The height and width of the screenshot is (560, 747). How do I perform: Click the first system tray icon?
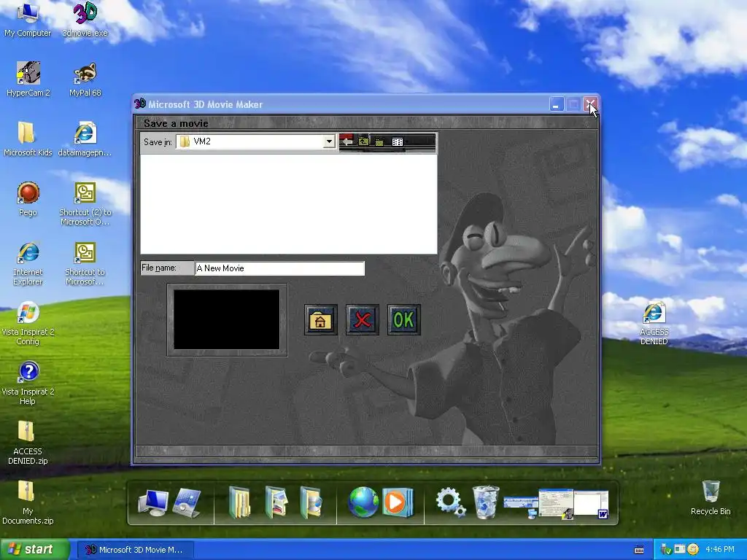pos(665,550)
